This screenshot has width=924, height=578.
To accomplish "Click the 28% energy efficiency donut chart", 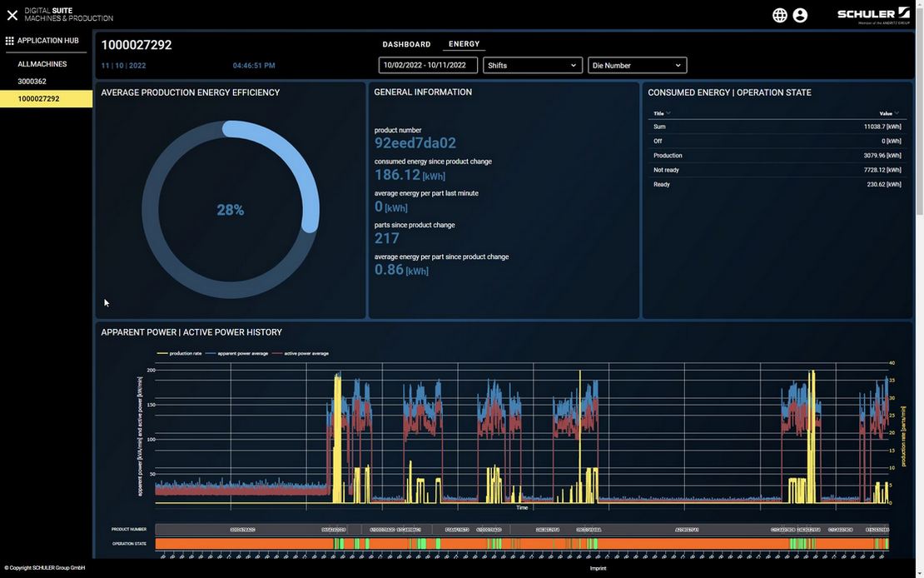I will 231,209.
